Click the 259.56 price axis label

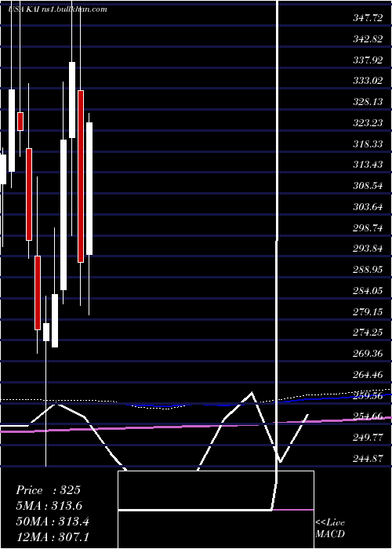368,395
